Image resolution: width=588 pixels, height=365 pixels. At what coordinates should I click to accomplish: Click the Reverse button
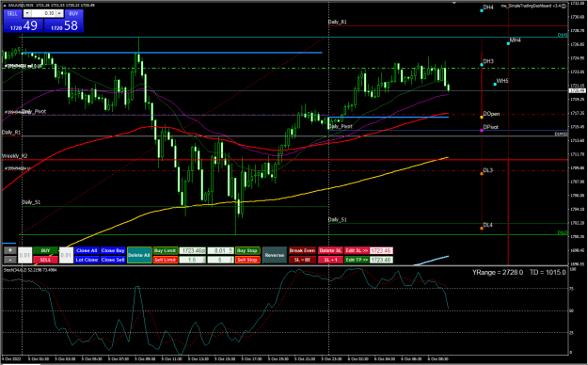coord(275,255)
